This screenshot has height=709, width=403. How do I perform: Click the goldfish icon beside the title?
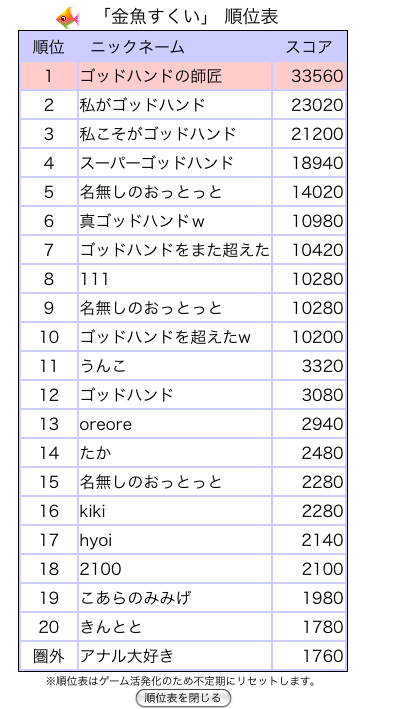pyautogui.click(x=68, y=18)
